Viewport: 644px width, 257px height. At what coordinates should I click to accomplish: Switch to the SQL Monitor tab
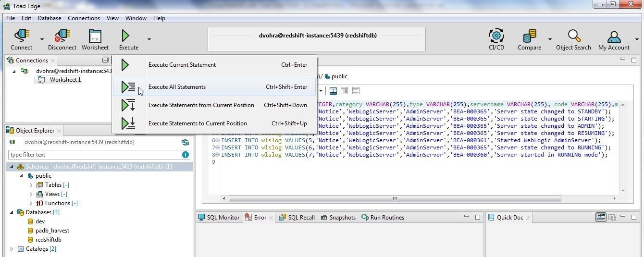pos(219,218)
